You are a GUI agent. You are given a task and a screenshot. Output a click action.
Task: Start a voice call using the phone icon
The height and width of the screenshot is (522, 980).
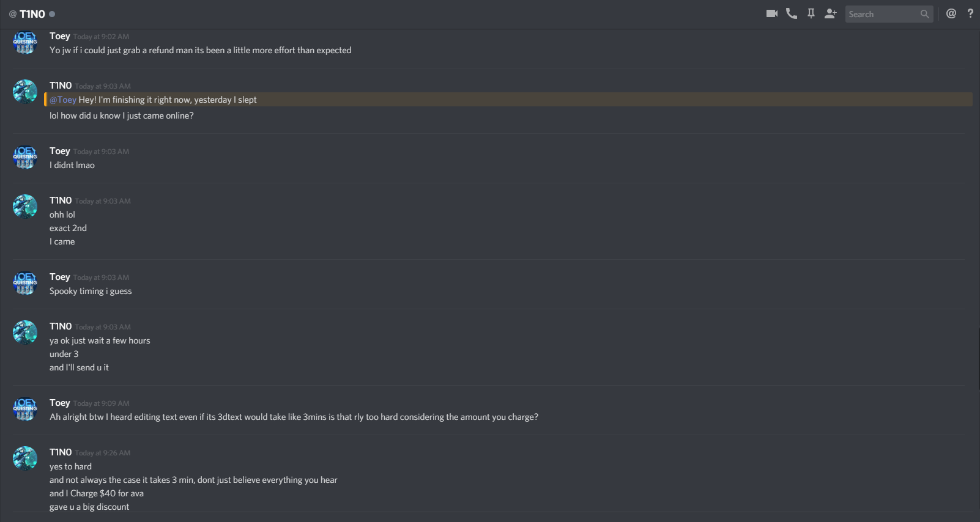(x=792, y=13)
